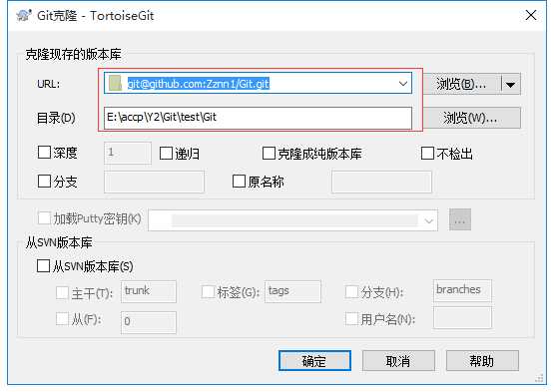This screenshot has width=554, height=392.
Task: Click the 目录(D) directory path field
Action: coord(258,118)
